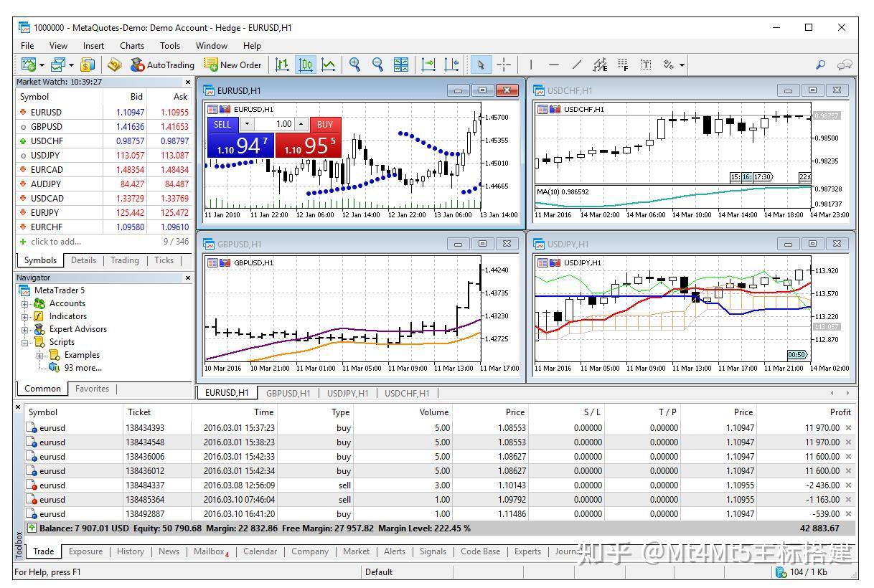Close the Toolbox panel with its X
Image resolution: width=874 pixels, height=588 pixels.
(x=19, y=407)
